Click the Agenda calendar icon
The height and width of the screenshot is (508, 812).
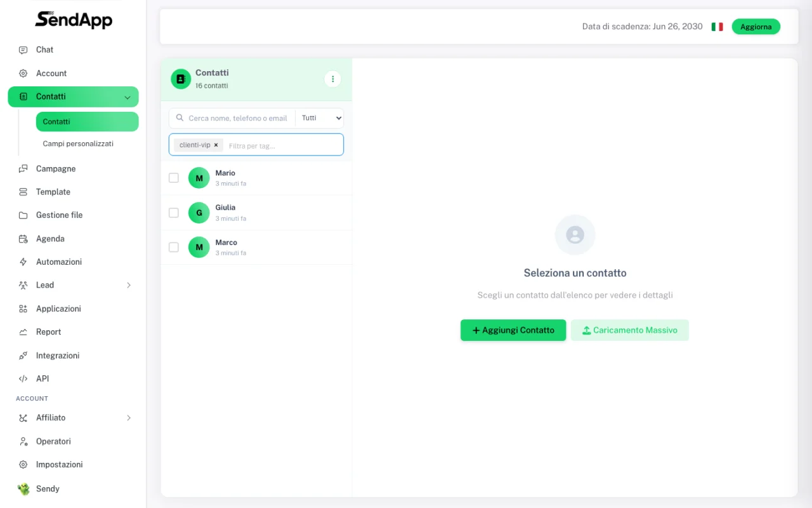point(23,239)
